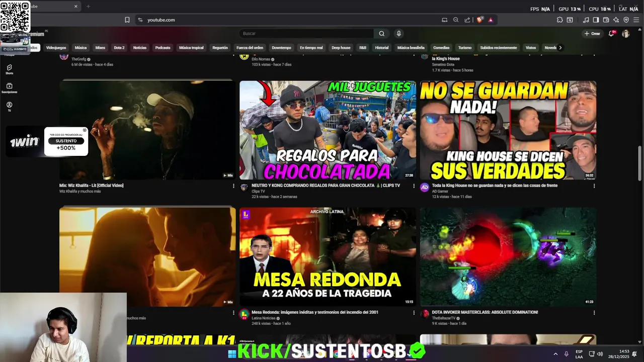Open a new browser tab
Screen dimensions: 644x362
click(88, 7)
